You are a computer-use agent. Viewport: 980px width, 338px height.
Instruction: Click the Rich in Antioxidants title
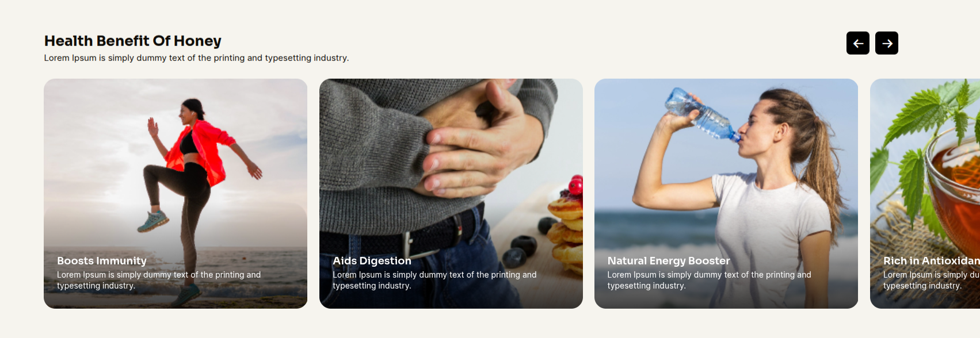point(932,261)
